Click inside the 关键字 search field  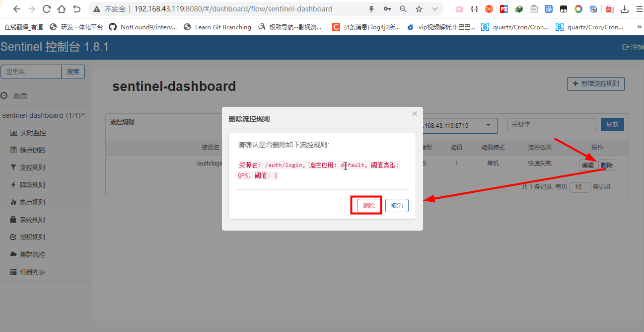[x=551, y=125]
